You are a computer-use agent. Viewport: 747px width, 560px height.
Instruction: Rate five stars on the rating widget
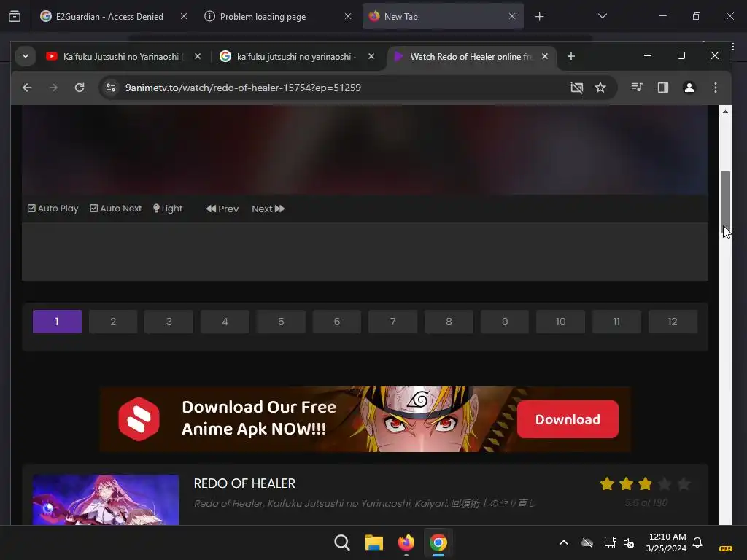[x=684, y=484]
